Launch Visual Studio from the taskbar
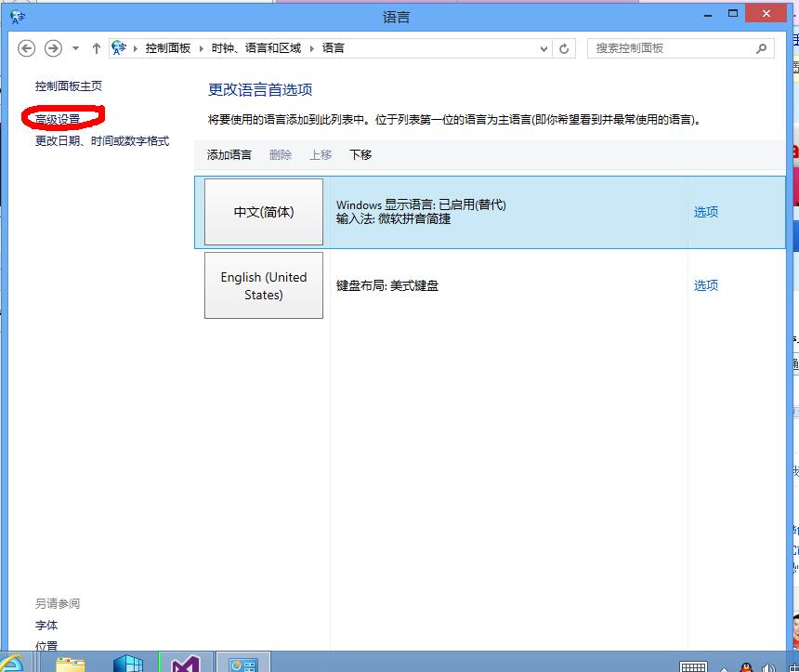This screenshot has width=799, height=672. point(186,663)
